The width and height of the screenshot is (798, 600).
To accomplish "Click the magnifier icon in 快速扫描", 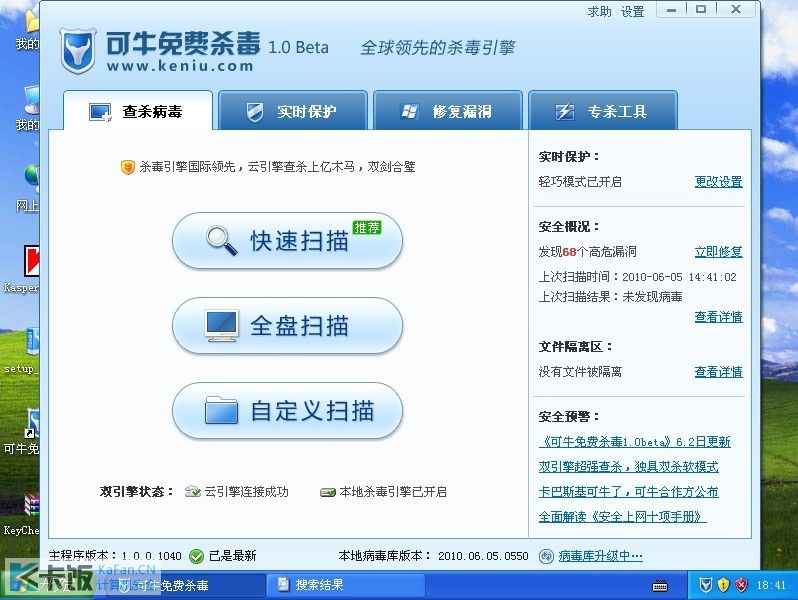I will (222, 240).
